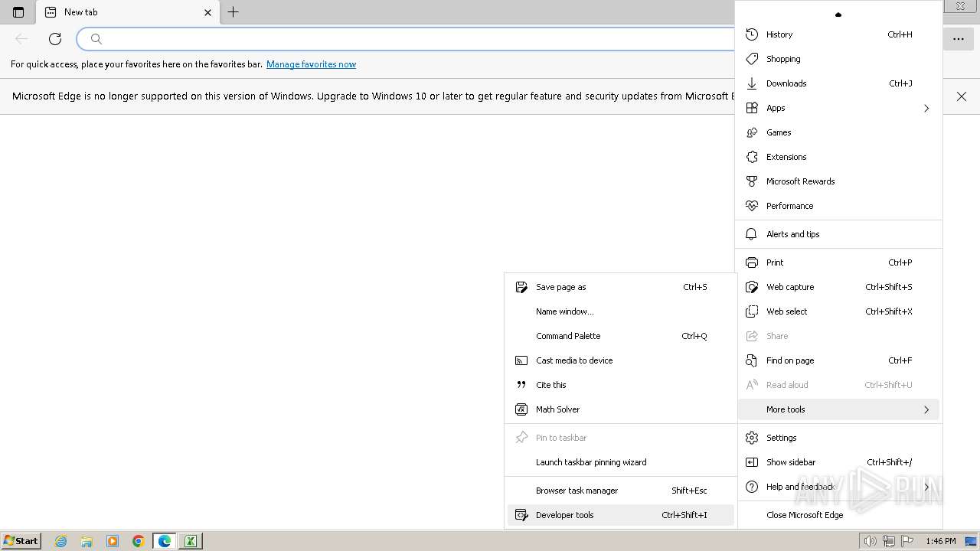Open History from the menu
Screen dimensions: 980x551
point(838,34)
